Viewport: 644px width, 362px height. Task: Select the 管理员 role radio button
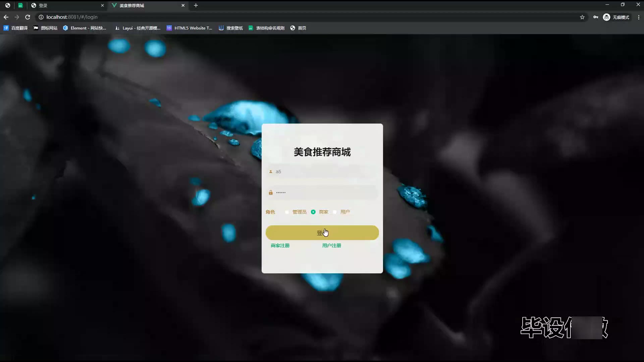click(287, 212)
